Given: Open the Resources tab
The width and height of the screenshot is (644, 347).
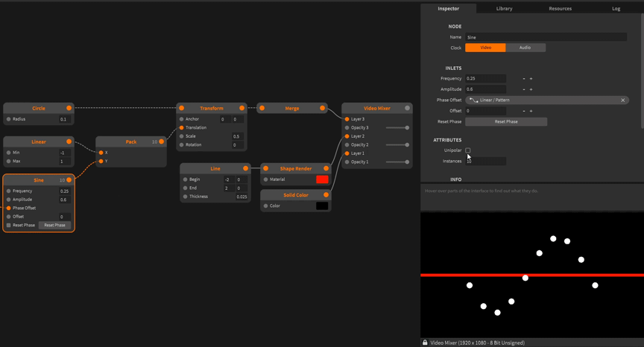Looking at the screenshot, I should click(561, 8).
